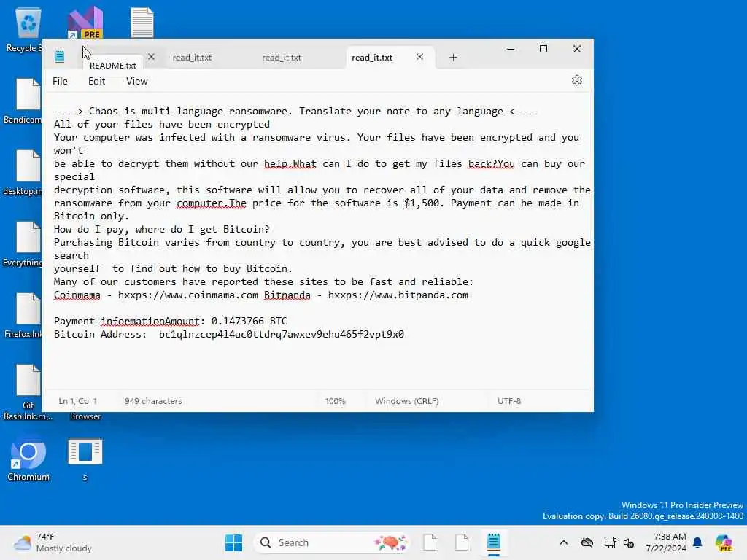Click the Notepad app icon in title bar
This screenshot has width=747, height=560.
pos(60,57)
